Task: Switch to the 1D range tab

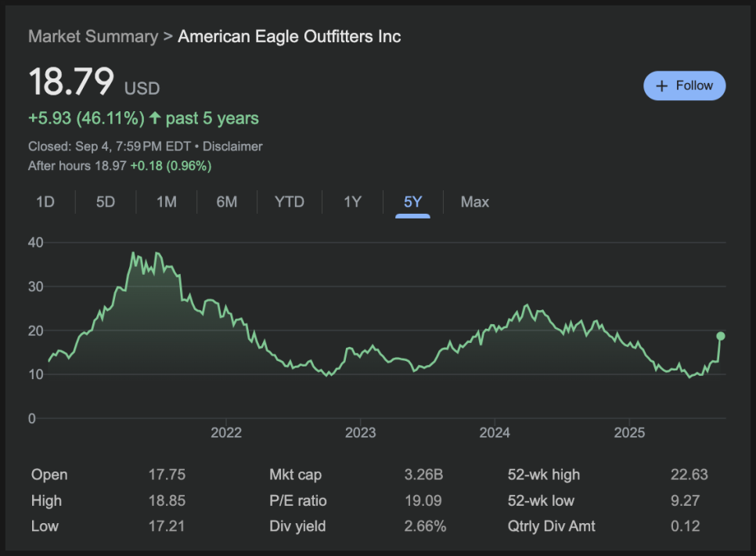Action: pyautogui.click(x=45, y=202)
